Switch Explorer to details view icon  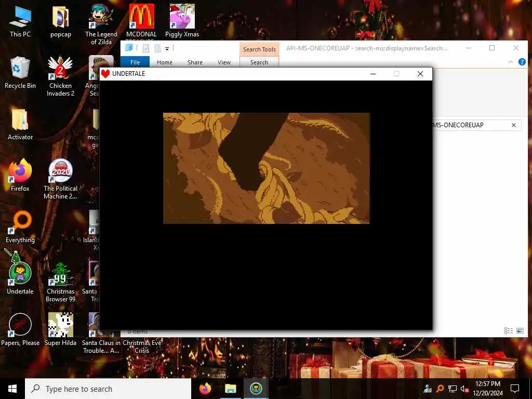[x=508, y=330]
